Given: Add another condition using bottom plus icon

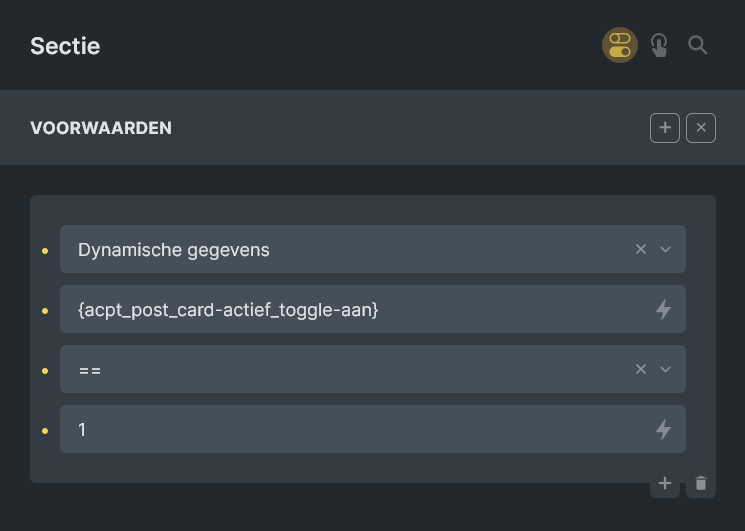Looking at the screenshot, I should coord(665,484).
